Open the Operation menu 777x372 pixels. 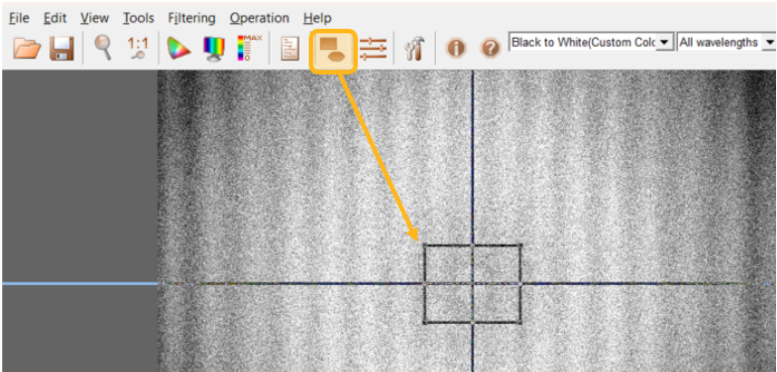click(x=260, y=18)
